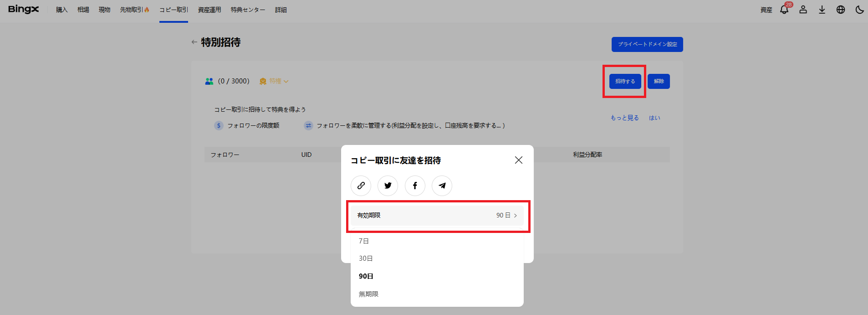This screenshot has height=315, width=868.
Task: Select the 7日 validity option
Action: [x=364, y=241]
